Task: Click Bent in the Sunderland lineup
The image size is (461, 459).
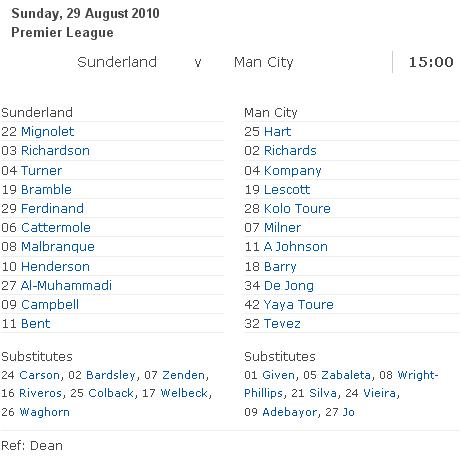Action: (35, 324)
